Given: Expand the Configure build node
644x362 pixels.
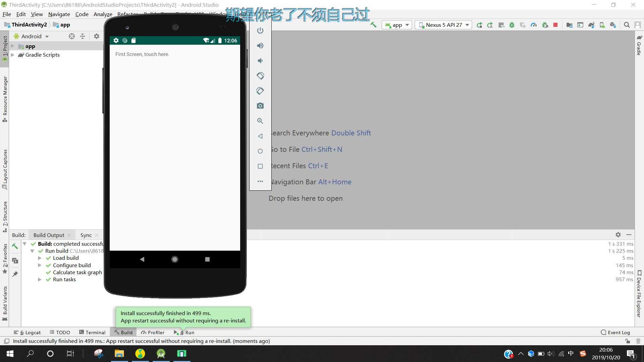Looking at the screenshot, I should pyautogui.click(x=40, y=265).
